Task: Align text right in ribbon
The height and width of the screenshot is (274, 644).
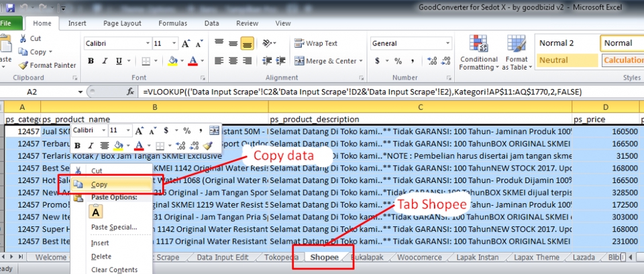Action: [247, 61]
